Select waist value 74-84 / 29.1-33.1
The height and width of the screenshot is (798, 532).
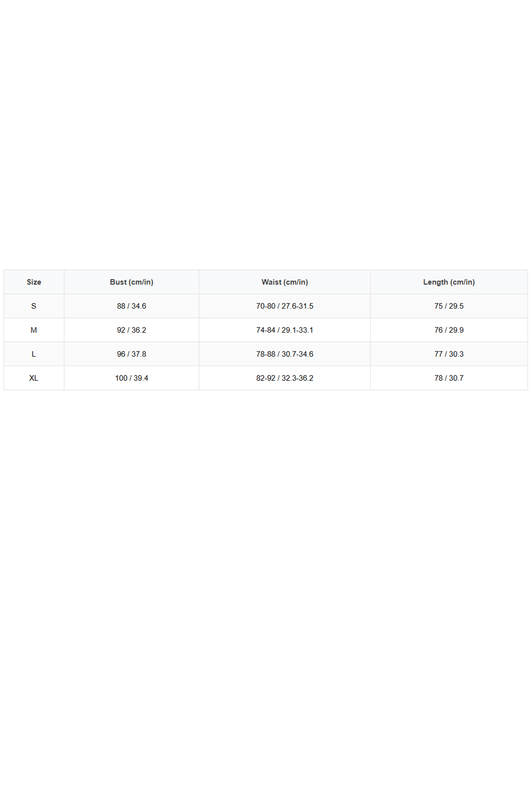point(285,330)
